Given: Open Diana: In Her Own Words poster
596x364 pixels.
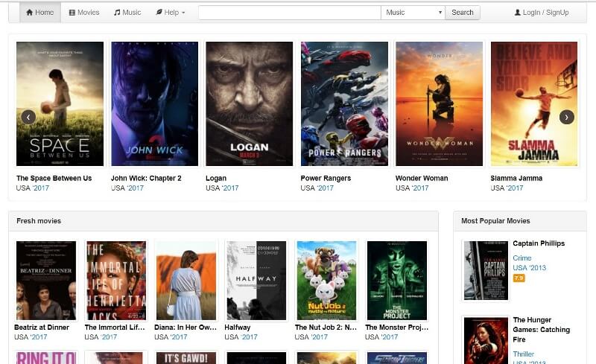Looking at the screenshot, I should pos(186,281).
